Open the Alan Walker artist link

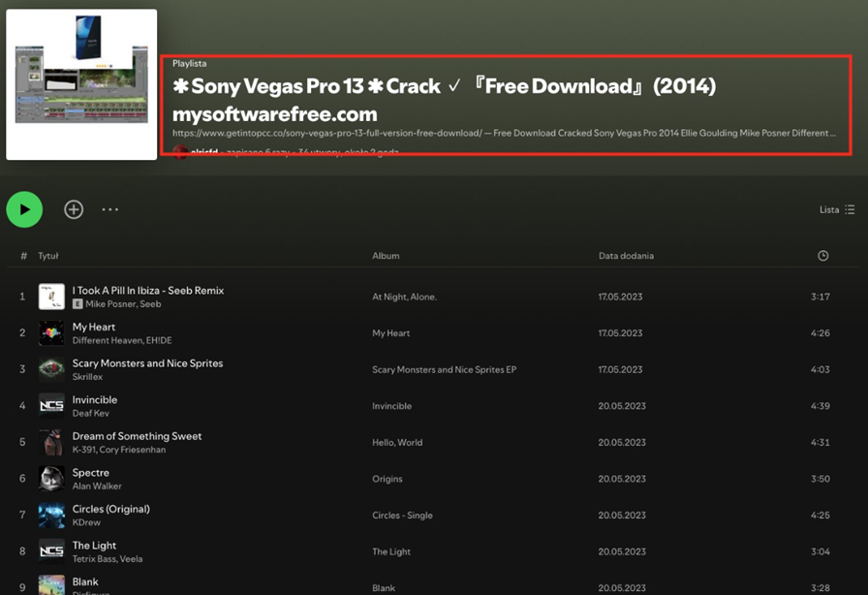[97, 486]
